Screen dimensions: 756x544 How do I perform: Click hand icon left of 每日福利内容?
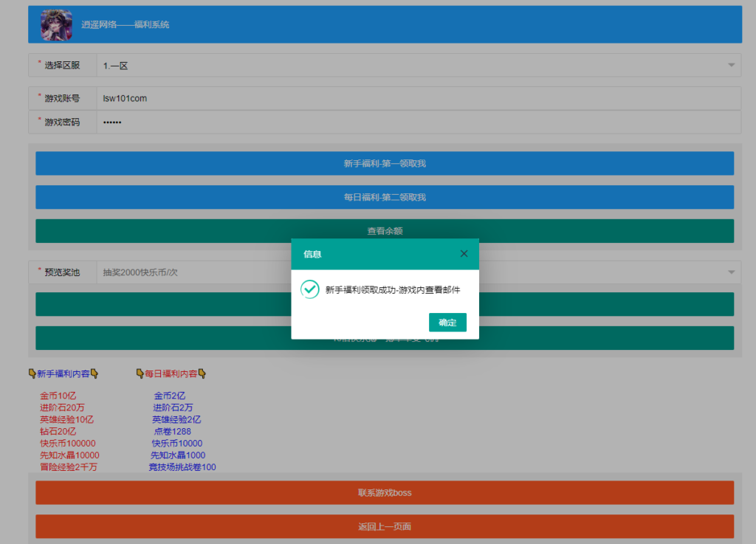(x=140, y=374)
